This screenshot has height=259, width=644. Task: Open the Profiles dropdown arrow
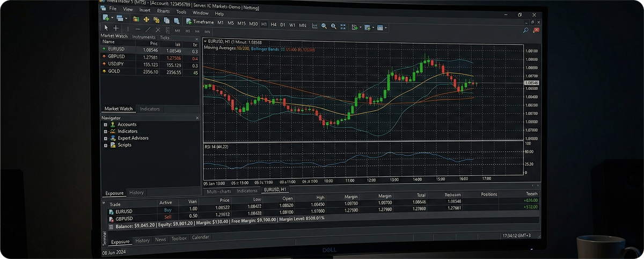[127, 19]
